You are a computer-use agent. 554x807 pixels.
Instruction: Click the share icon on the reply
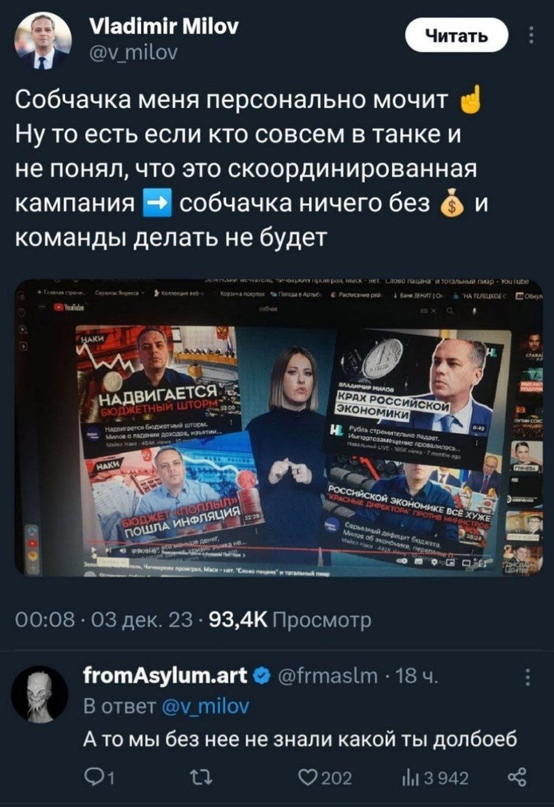pos(517,777)
